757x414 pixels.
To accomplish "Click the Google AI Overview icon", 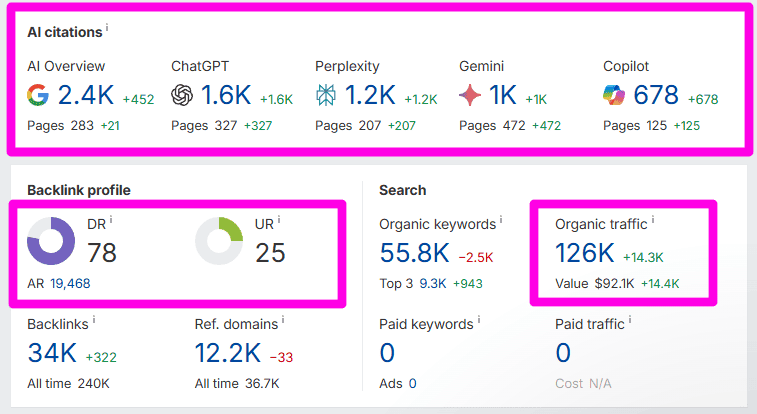I will tap(39, 96).
